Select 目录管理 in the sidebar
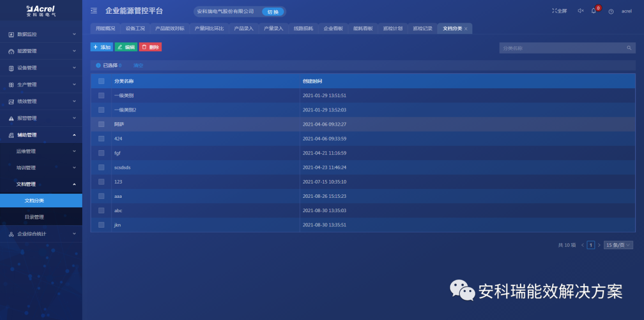Viewport: 644px width, 320px height. [41, 218]
